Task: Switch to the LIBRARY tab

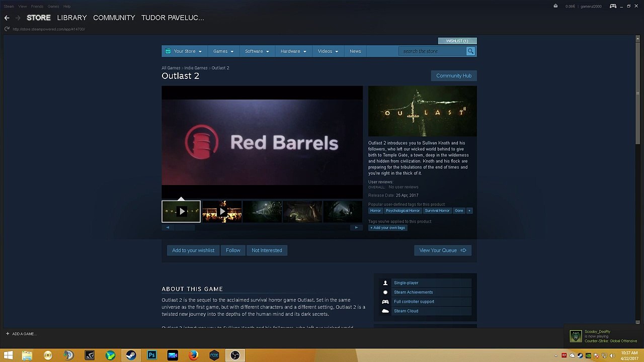Action: click(72, 18)
